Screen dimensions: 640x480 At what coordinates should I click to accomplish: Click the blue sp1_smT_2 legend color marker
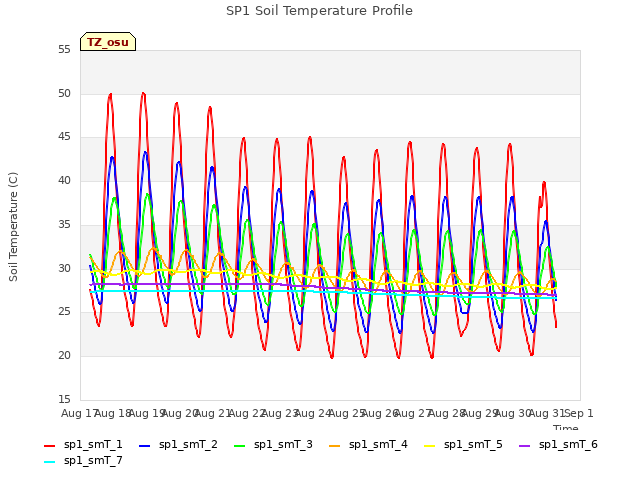pyautogui.click(x=144, y=446)
